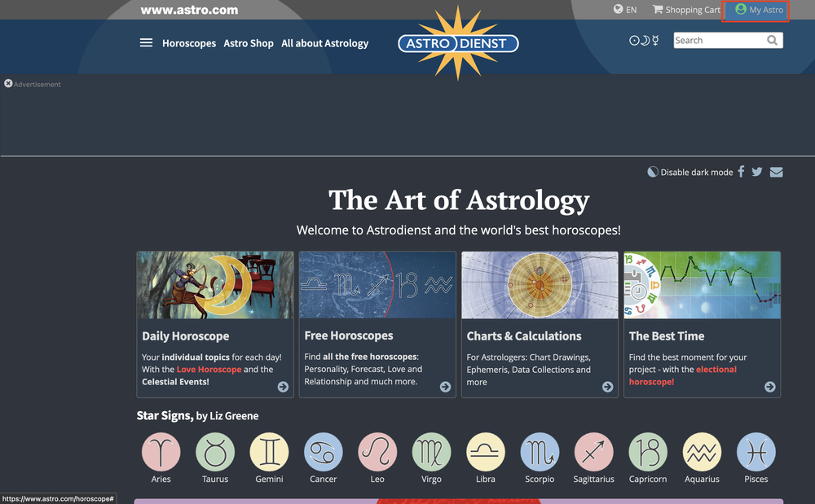Select the Scorpio star sign icon
Screen dimensions: 815x504
pos(540,452)
